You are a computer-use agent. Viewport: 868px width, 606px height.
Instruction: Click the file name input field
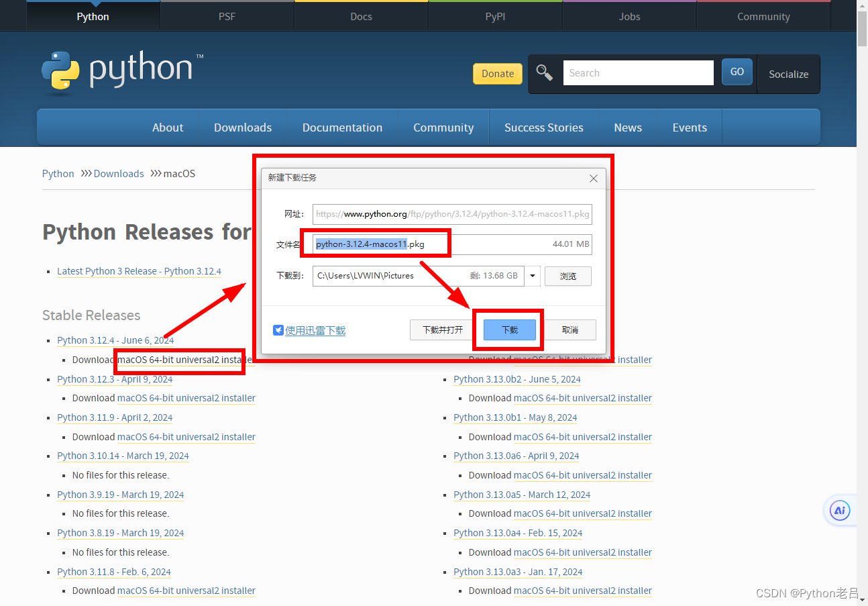[452, 244]
